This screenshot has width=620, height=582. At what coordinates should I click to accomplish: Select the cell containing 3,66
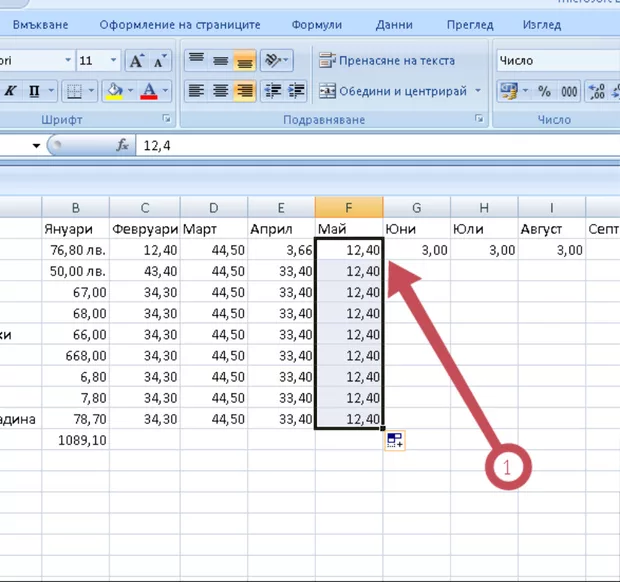point(281,250)
